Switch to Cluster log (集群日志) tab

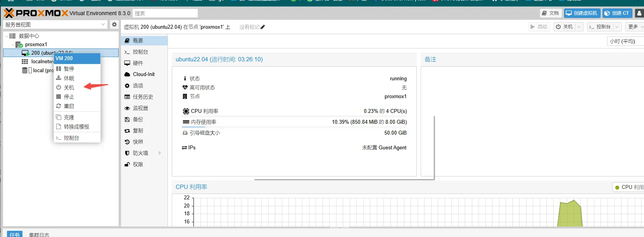(39, 234)
